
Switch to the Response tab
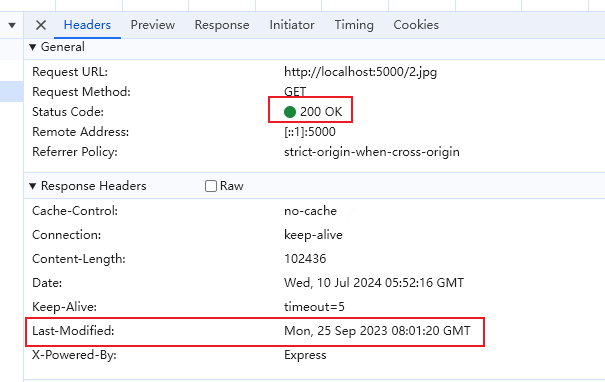222,25
